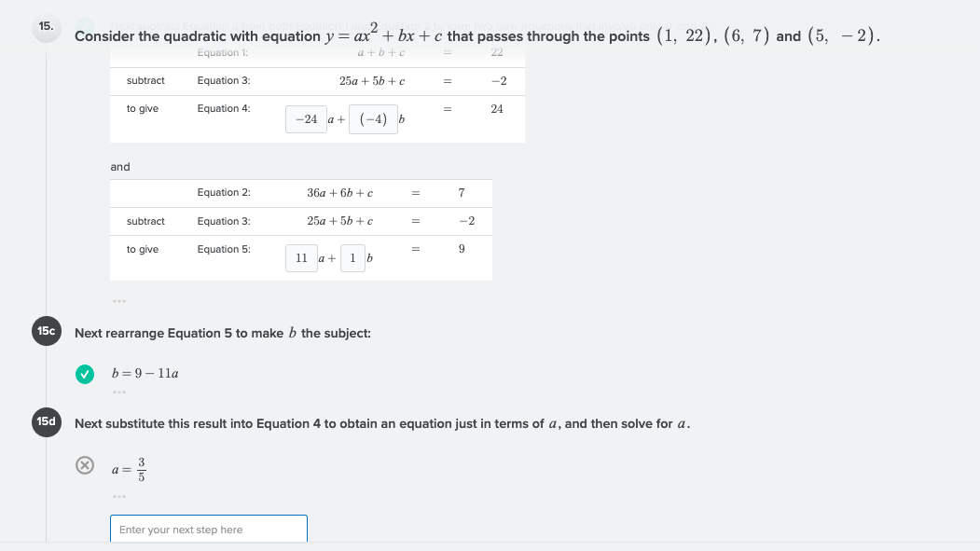Select the −24 answer box in Equation 4

coord(306,118)
